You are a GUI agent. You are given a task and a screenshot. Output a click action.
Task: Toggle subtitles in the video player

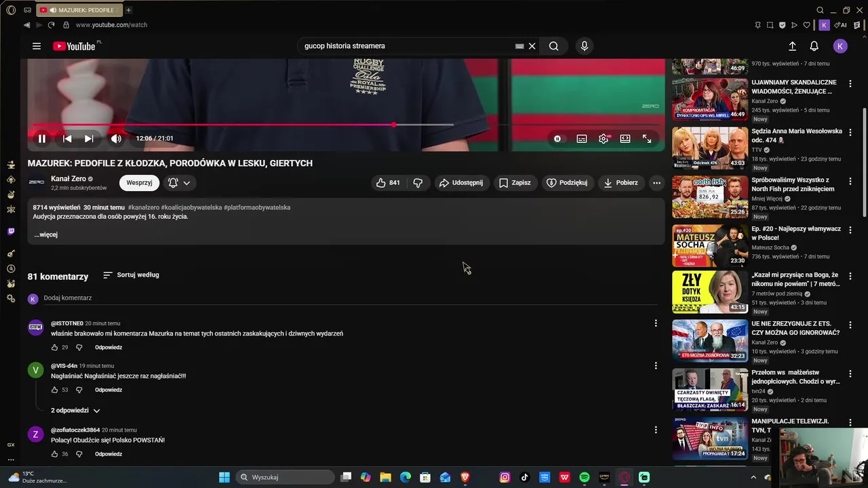pos(582,138)
